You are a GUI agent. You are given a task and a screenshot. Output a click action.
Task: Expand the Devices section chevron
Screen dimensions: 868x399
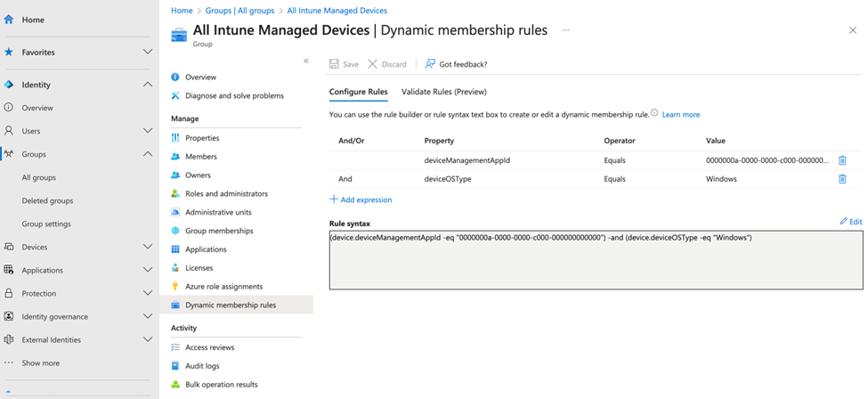(x=148, y=248)
